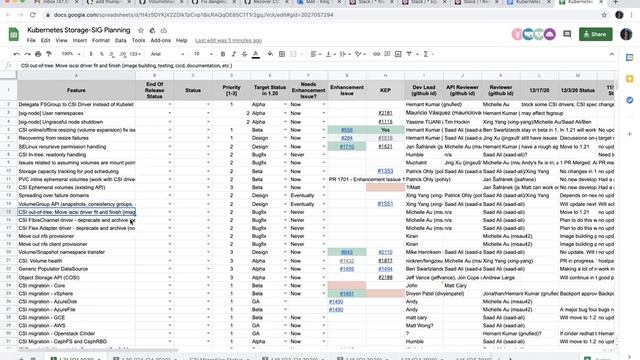Screen dimensions: 640x360
Task: Format as currency with dollar icon
Action: 91,54
